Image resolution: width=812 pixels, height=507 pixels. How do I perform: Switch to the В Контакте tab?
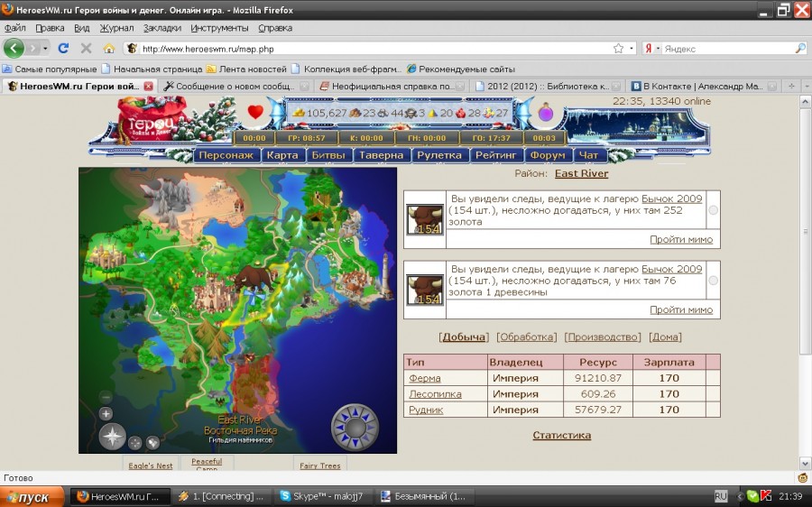pyautogui.click(x=701, y=87)
